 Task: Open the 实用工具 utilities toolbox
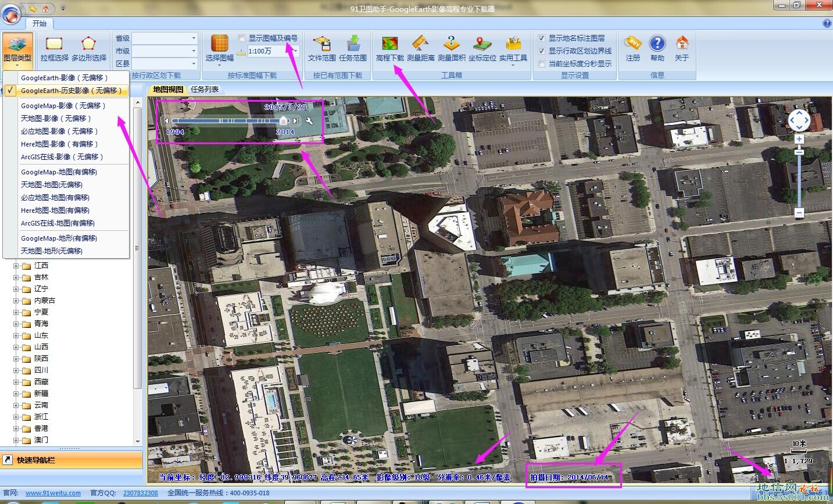(x=513, y=51)
